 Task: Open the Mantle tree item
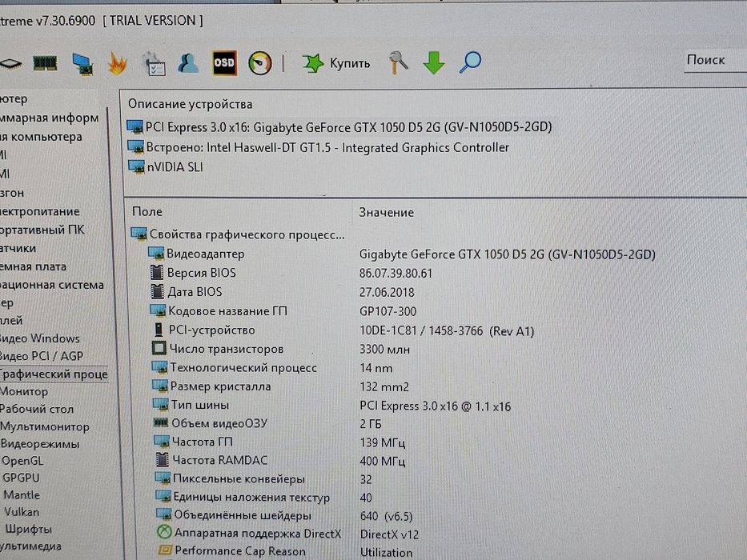[22, 494]
